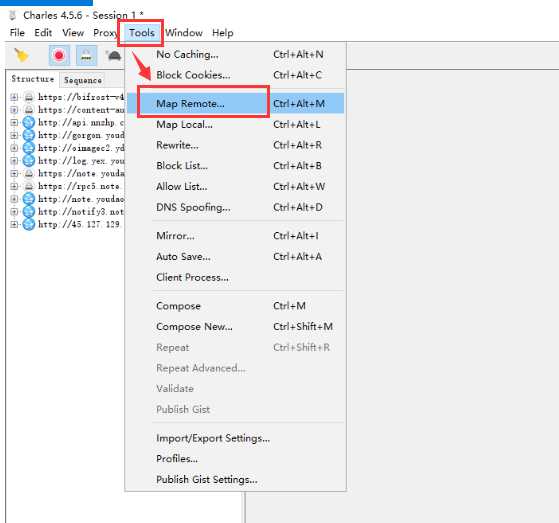559x523 pixels.
Task: Open the Edit menu
Action: click(x=43, y=33)
